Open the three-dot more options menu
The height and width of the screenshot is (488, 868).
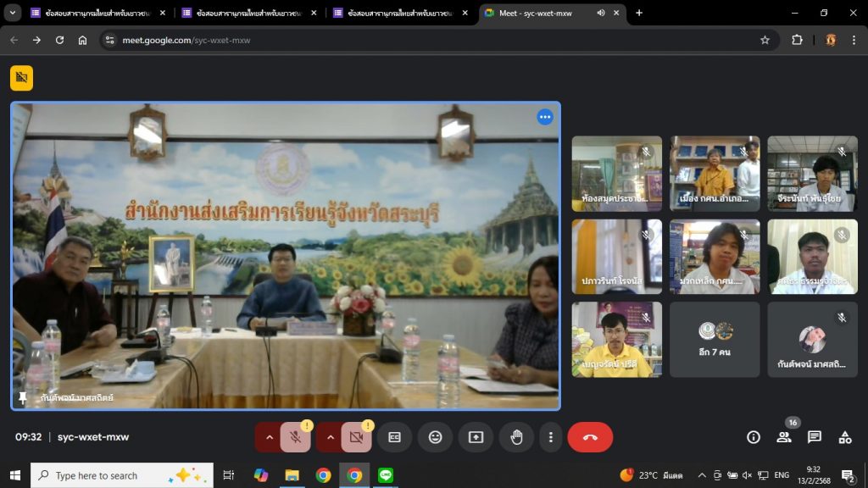551,437
